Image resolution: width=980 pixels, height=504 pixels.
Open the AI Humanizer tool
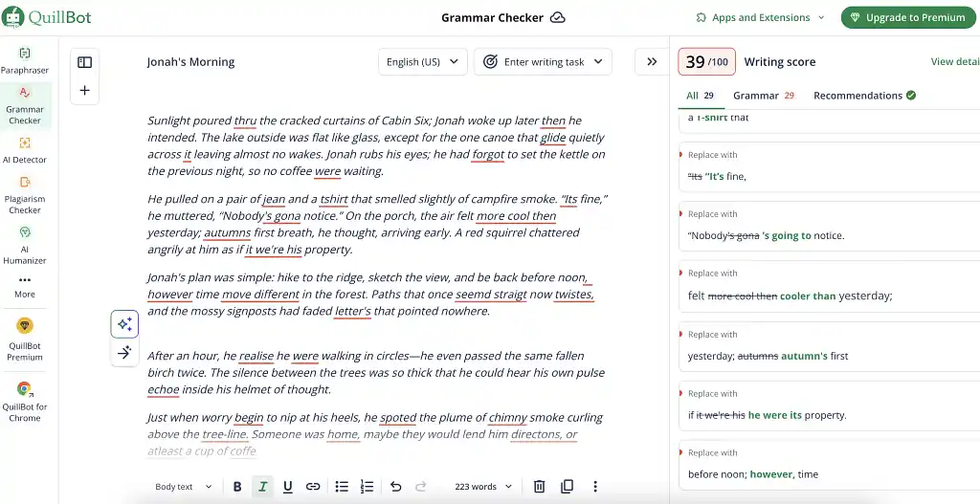(24, 246)
